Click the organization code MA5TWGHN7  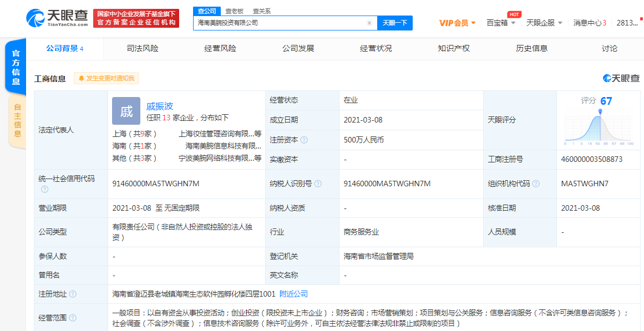point(585,184)
